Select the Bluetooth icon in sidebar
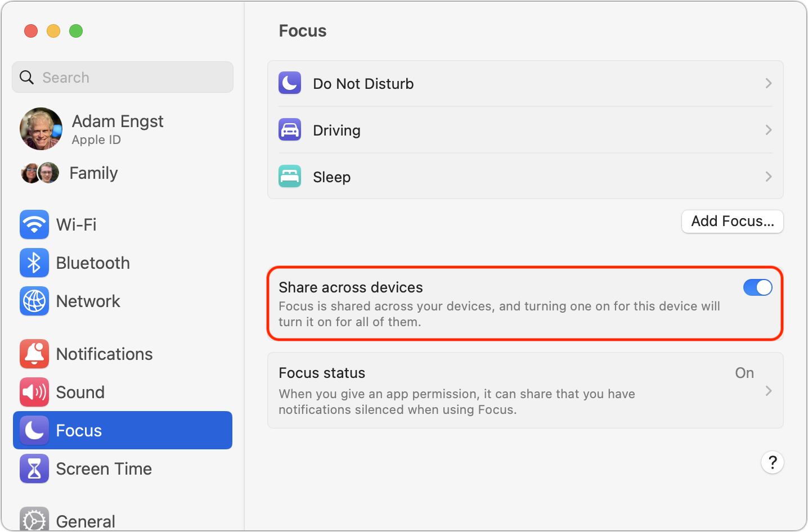 (x=34, y=263)
